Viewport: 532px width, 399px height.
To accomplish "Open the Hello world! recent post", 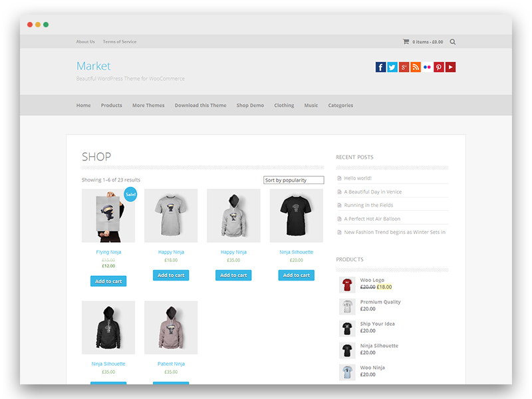I will tap(358, 178).
